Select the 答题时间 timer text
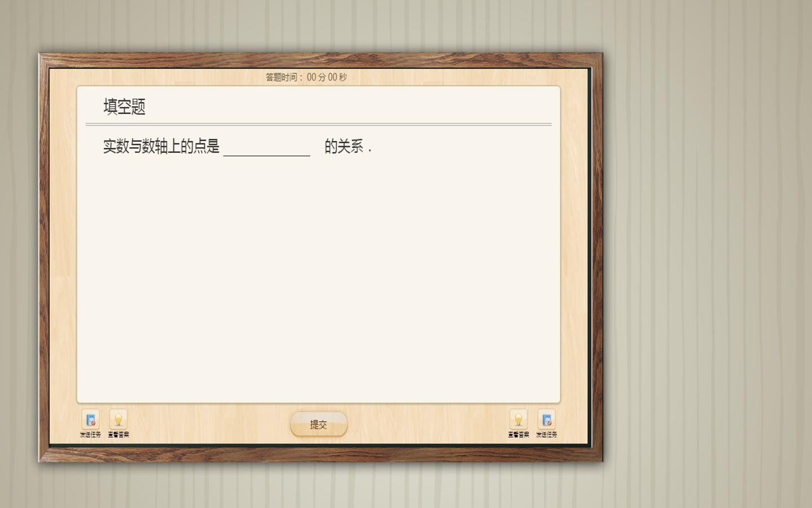Screen dimensions: 812x508 (306, 77)
